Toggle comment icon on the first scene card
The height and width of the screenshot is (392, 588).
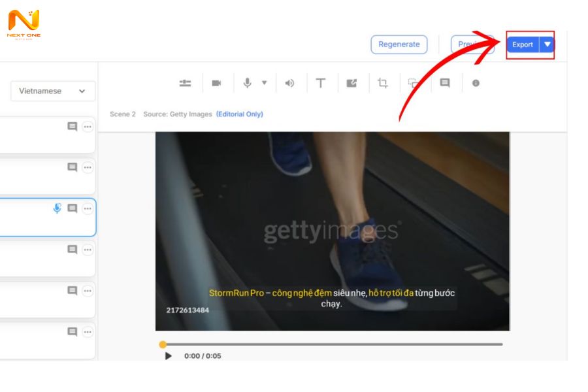tap(73, 127)
